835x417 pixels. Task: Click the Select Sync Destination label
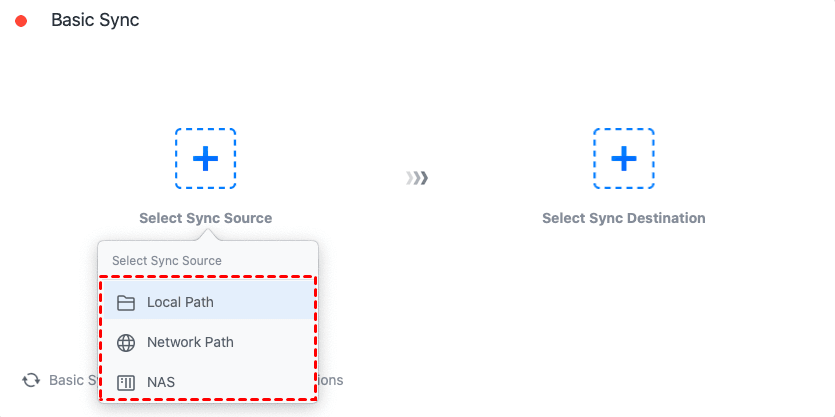tap(623, 218)
